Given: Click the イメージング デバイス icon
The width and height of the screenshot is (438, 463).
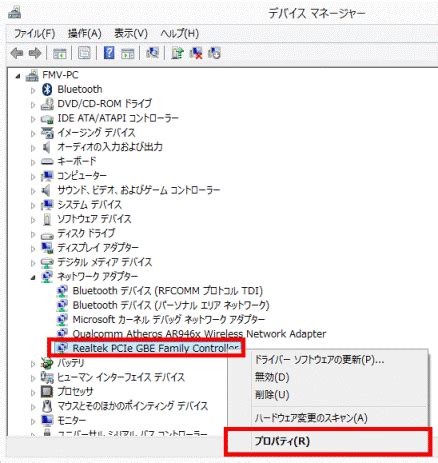Looking at the screenshot, I should click(x=47, y=133).
